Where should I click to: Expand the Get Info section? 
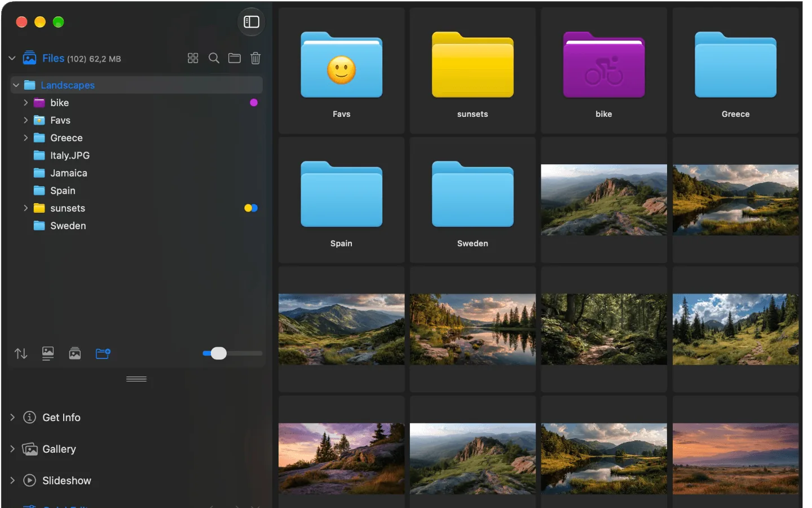[12, 417]
